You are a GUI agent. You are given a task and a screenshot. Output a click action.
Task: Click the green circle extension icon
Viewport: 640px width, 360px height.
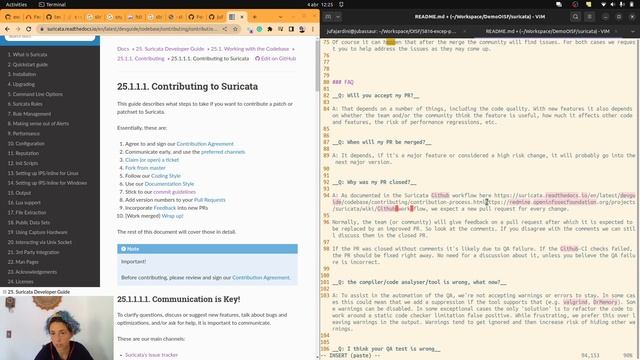tap(260, 29)
